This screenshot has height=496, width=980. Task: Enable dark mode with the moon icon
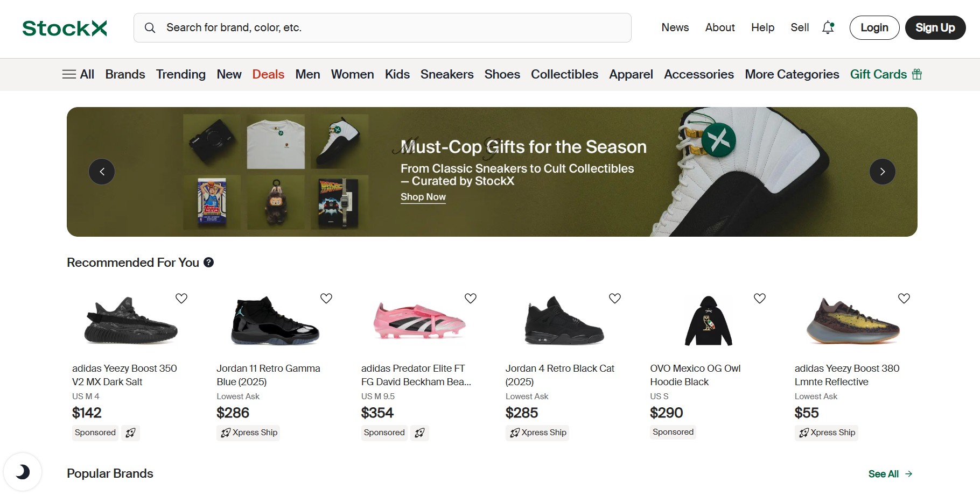point(24,472)
